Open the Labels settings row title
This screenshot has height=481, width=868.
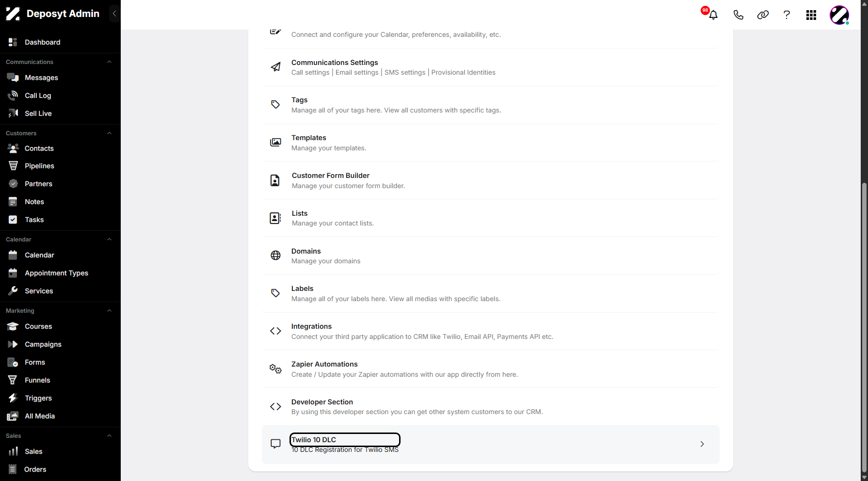(302, 289)
